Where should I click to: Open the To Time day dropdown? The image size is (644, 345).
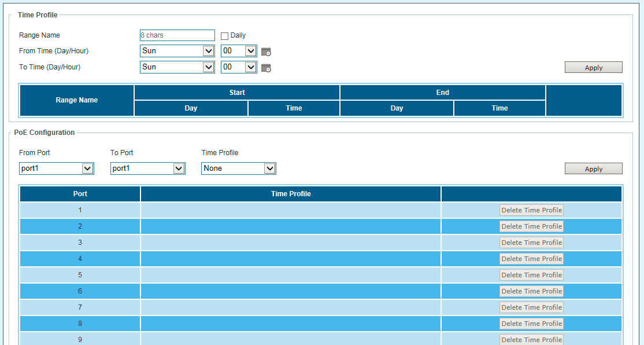tap(177, 67)
